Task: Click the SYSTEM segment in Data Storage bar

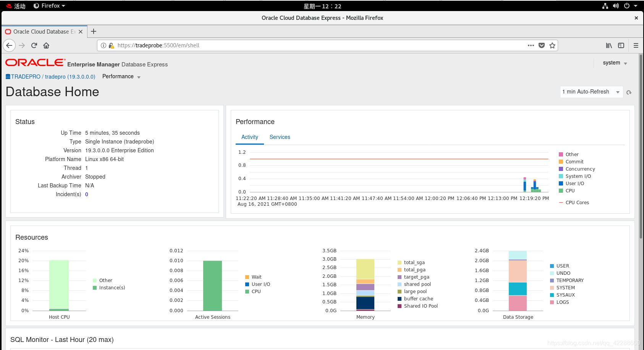Action: [518, 271]
